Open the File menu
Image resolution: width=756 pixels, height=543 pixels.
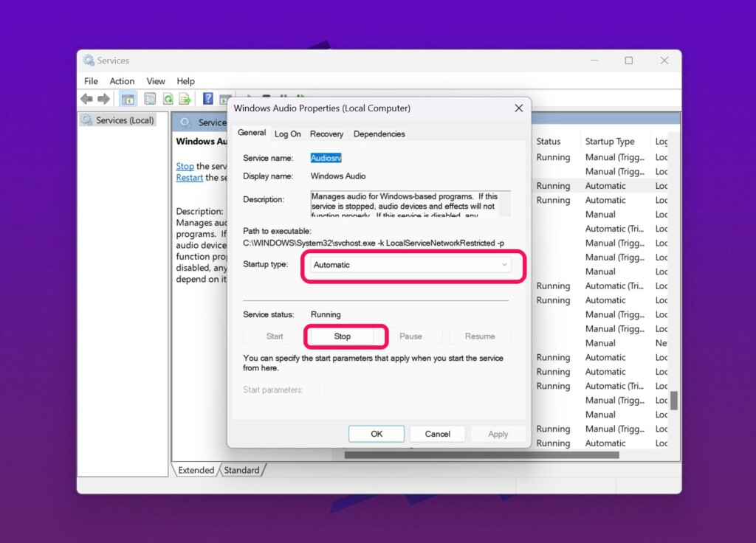coord(91,81)
